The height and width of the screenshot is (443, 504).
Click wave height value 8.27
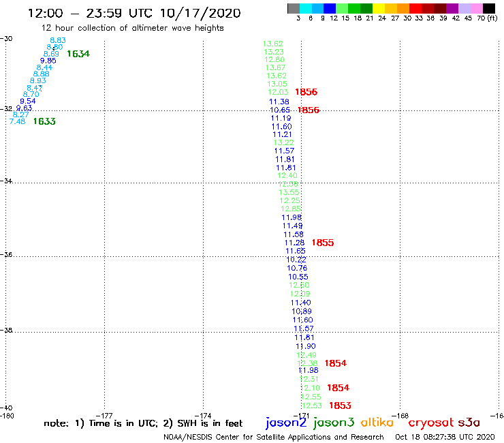point(21,114)
